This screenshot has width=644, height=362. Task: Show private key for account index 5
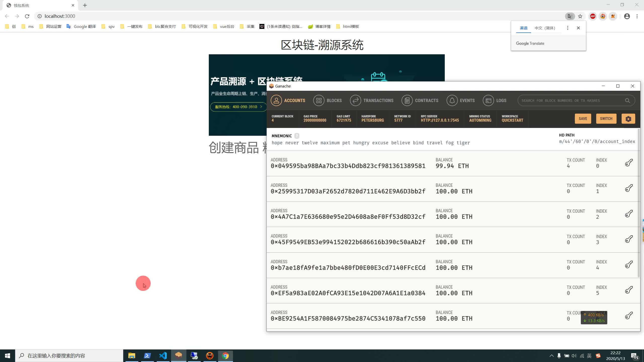pos(629,290)
